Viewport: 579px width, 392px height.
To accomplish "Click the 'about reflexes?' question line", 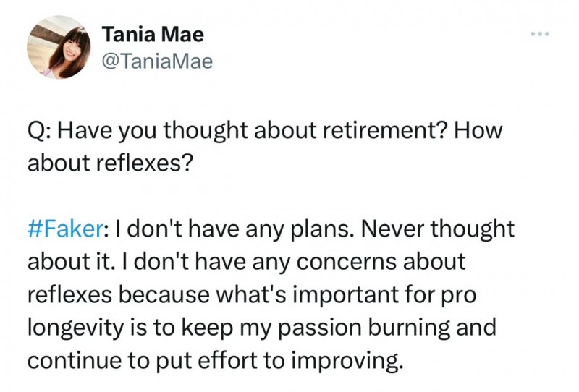I will coord(110,163).
